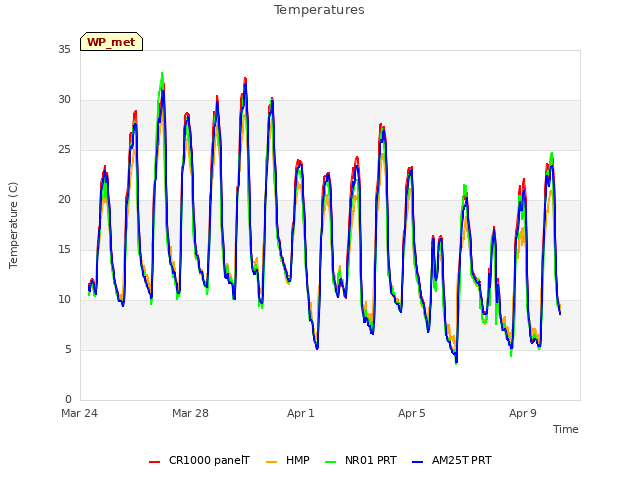Click the 0 y-axis label
The image size is (640, 480).
(x=68, y=400)
